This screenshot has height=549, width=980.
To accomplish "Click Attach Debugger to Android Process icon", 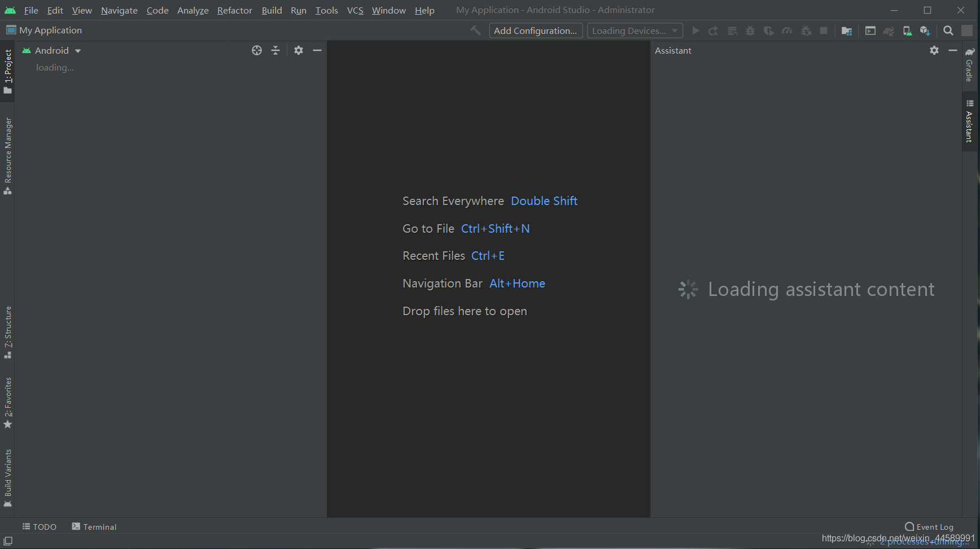I will pos(806,30).
